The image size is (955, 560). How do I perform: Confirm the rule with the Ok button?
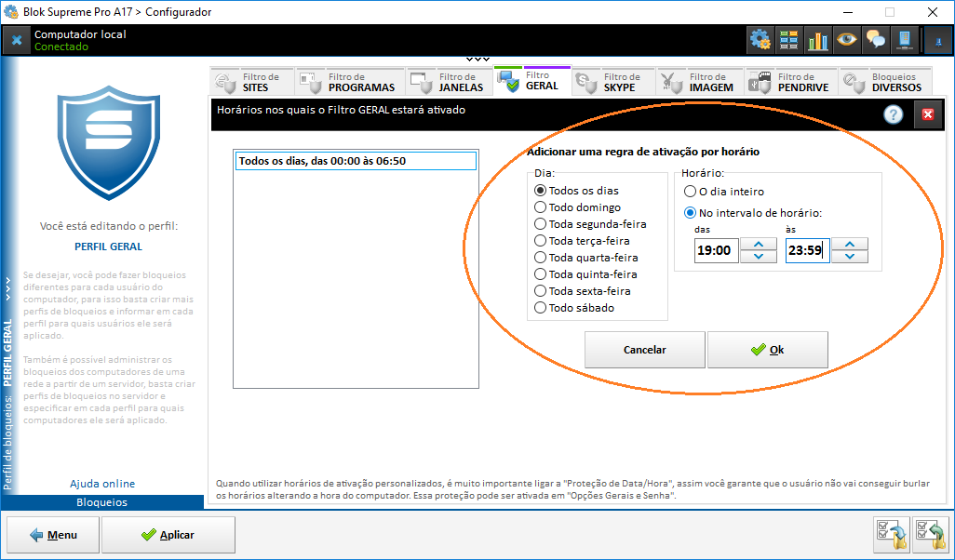coord(768,350)
